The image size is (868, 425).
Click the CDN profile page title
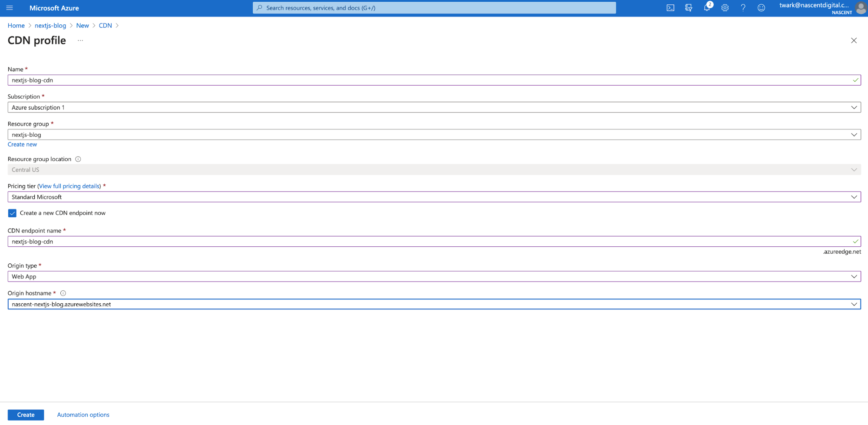37,40
